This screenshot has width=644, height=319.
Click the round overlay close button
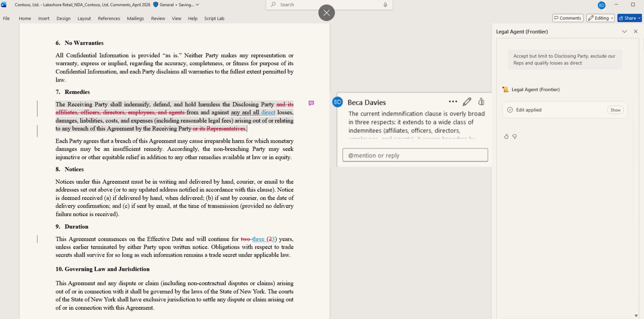326,13
